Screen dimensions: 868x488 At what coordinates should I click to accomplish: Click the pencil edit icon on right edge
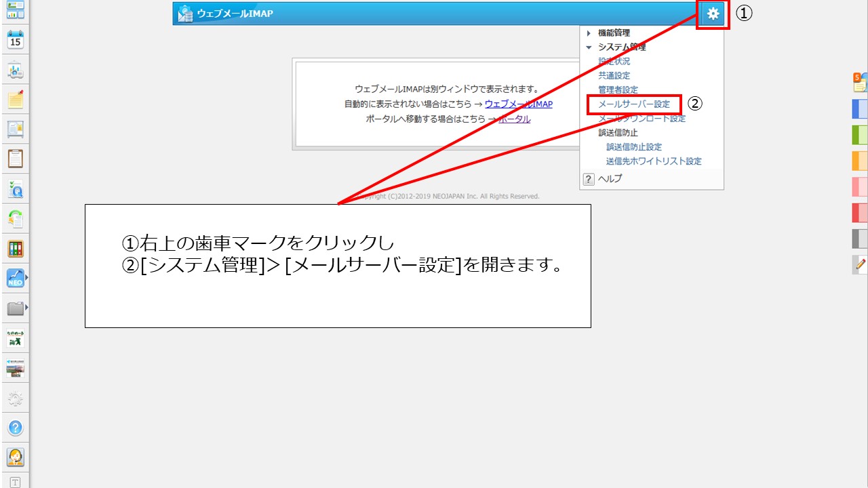tap(859, 265)
